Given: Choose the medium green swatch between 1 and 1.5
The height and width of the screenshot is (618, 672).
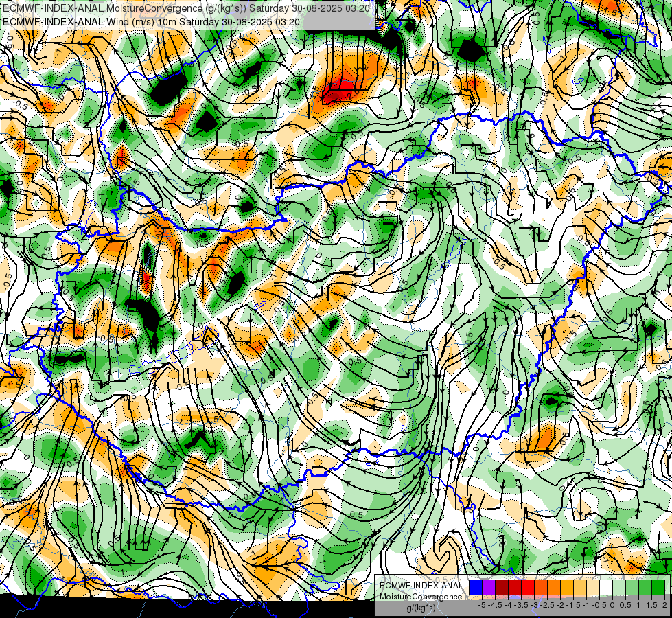Looking at the screenshot, I should tap(645, 588).
